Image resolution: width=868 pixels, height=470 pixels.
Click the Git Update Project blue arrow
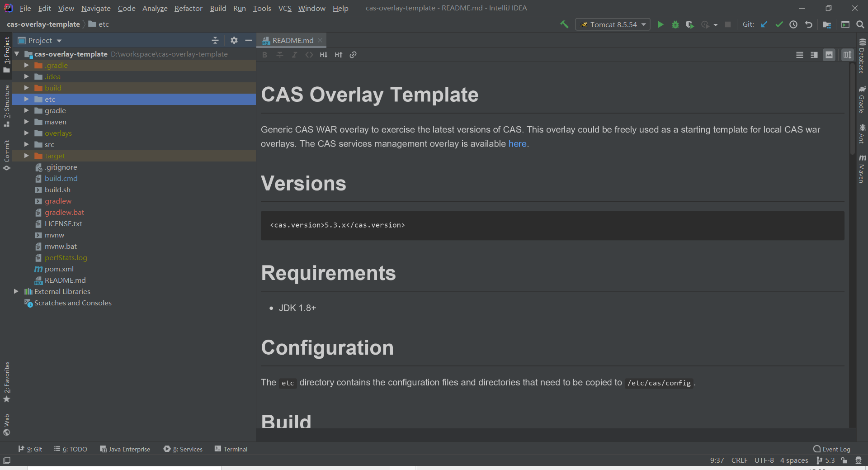(x=764, y=24)
